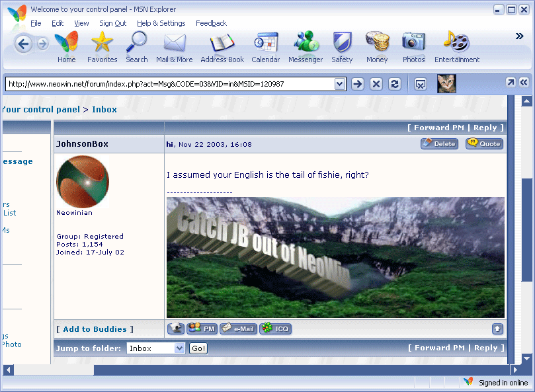Click the PM button below message

point(202,329)
